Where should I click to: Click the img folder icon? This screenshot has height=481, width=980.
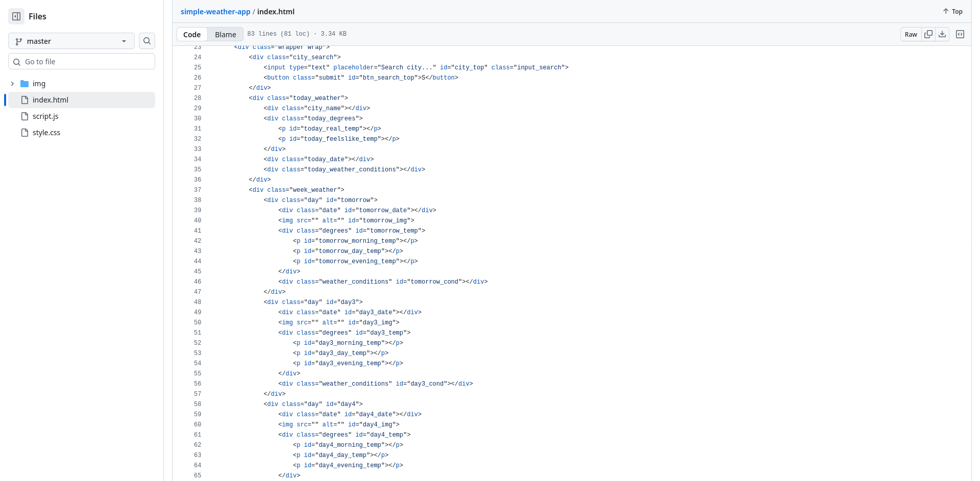pos(24,84)
